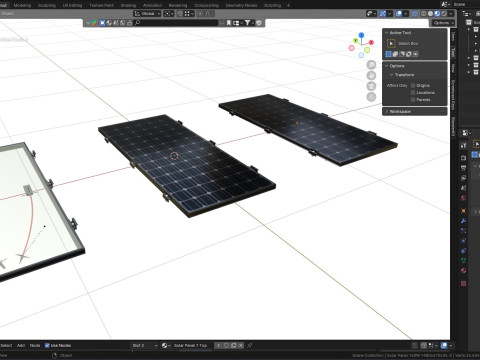480x360 pixels.
Task: Open the viewport shading options dropdown
Action: click(x=451, y=14)
